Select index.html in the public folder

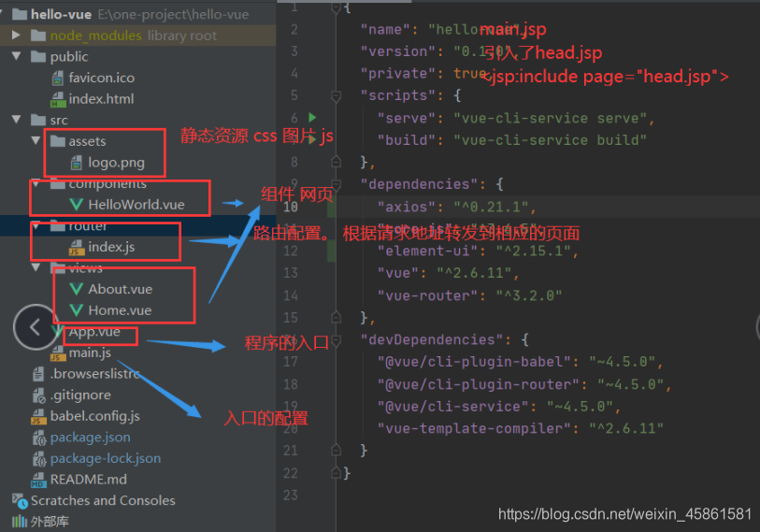(101, 99)
